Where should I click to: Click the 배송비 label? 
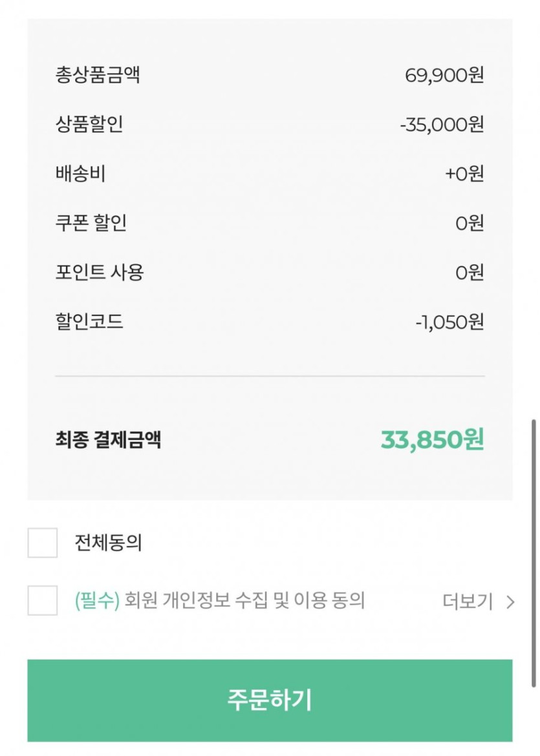(x=81, y=174)
